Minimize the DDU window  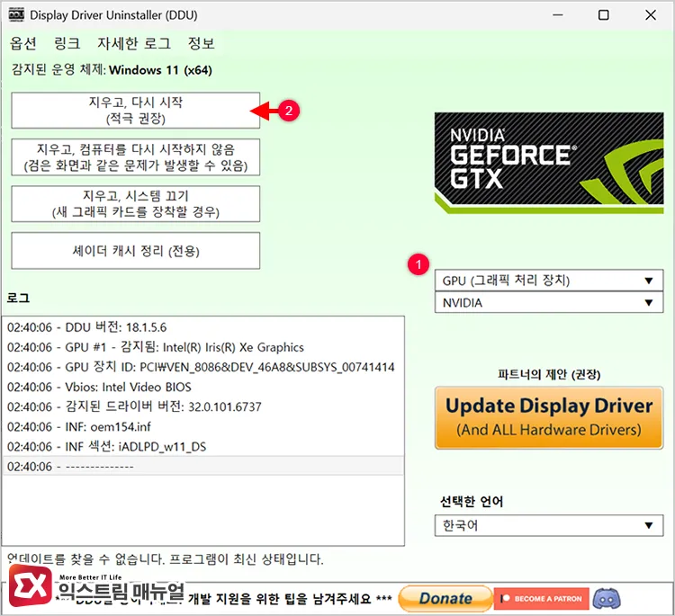point(558,15)
